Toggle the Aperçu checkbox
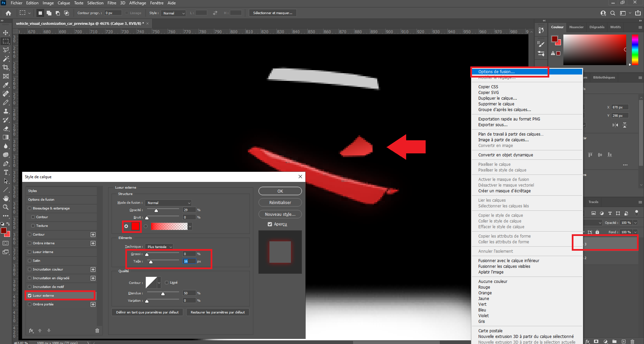The width and height of the screenshot is (644, 344). point(270,224)
